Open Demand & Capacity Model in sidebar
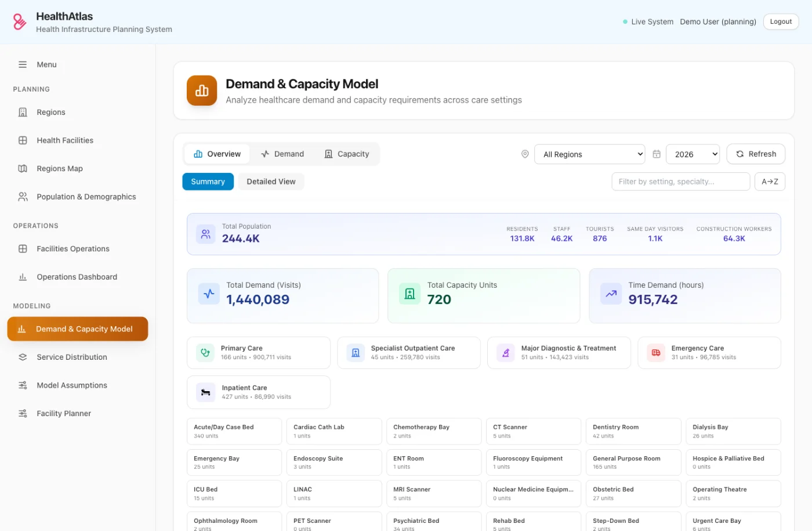Viewport: 812px width, 531px height. click(78, 329)
